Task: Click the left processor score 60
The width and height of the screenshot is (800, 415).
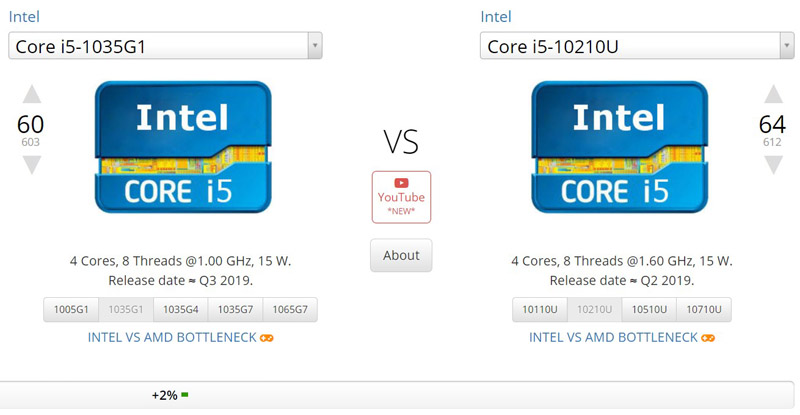Action: pyautogui.click(x=31, y=125)
